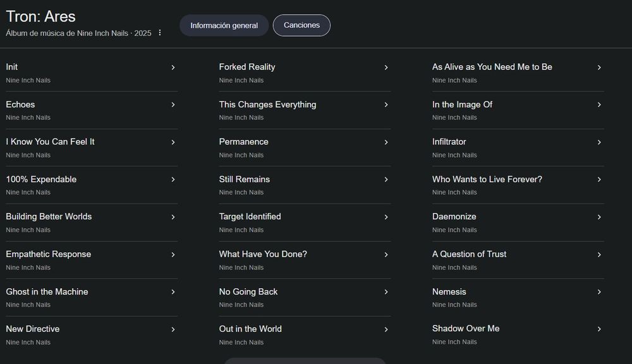Click the chevron arrow next to Init
The height and width of the screenshot is (364, 632).
pos(173,67)
